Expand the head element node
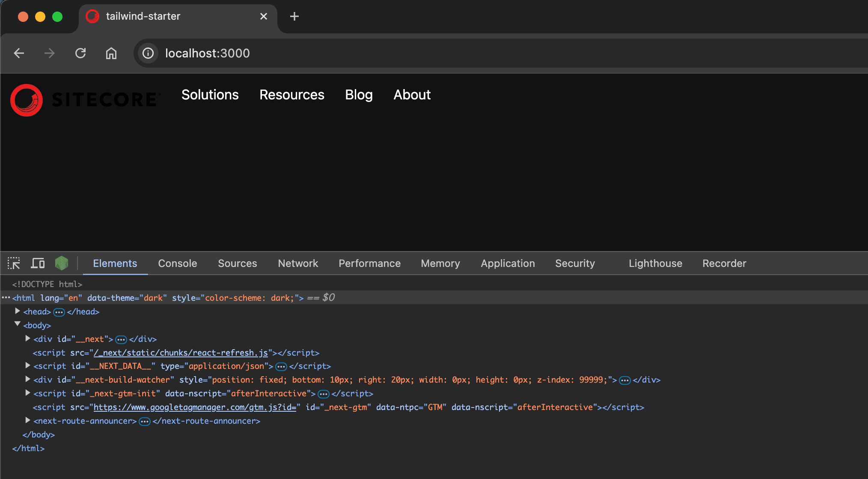Viewport: 868px width, 479px height. coord(18,311)
